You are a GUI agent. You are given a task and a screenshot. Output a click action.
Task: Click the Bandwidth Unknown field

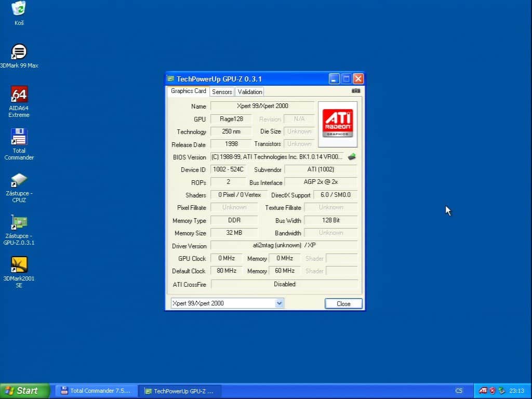tap(331, 233)
